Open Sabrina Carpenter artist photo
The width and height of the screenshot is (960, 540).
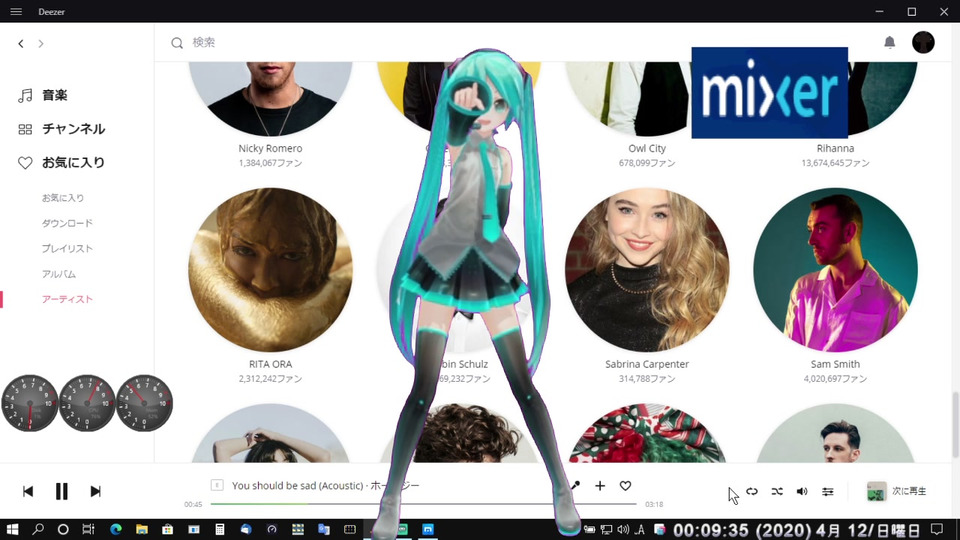647,270
